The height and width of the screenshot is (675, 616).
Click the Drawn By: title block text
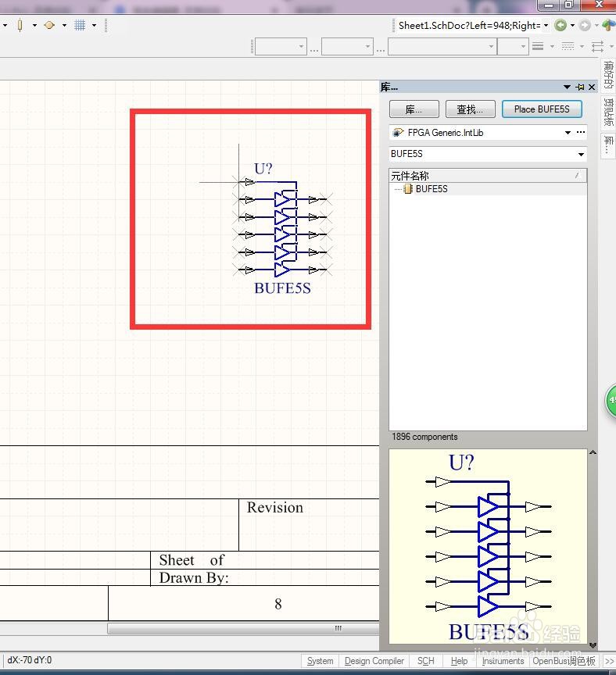coord(194,577)
